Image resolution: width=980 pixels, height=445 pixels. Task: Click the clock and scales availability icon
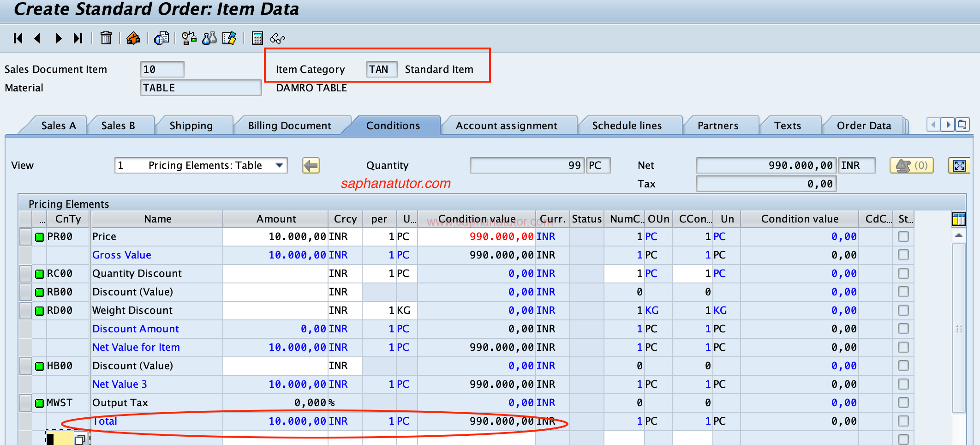click(x=189, y=38)
